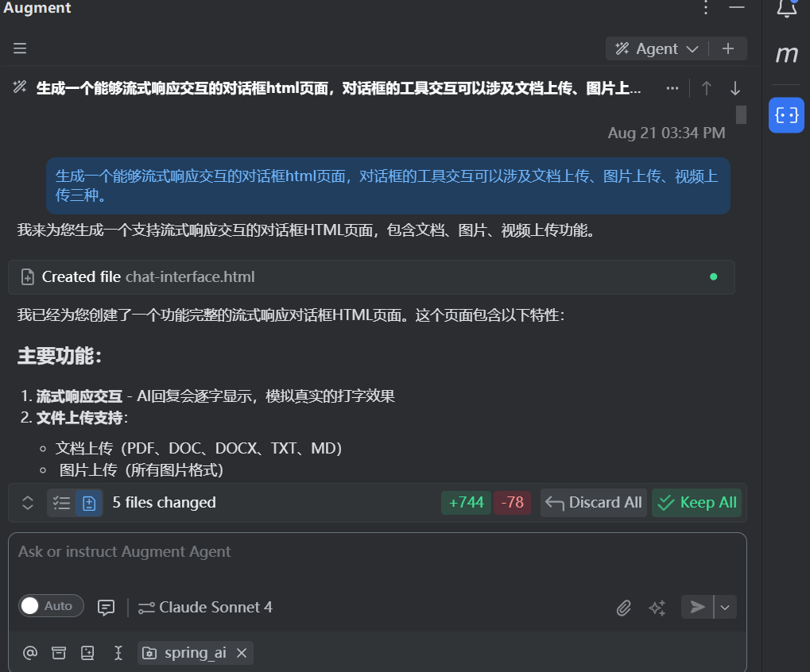
Task: Open feedback via the comment bubble icon
Action: [x=106, y=607]
